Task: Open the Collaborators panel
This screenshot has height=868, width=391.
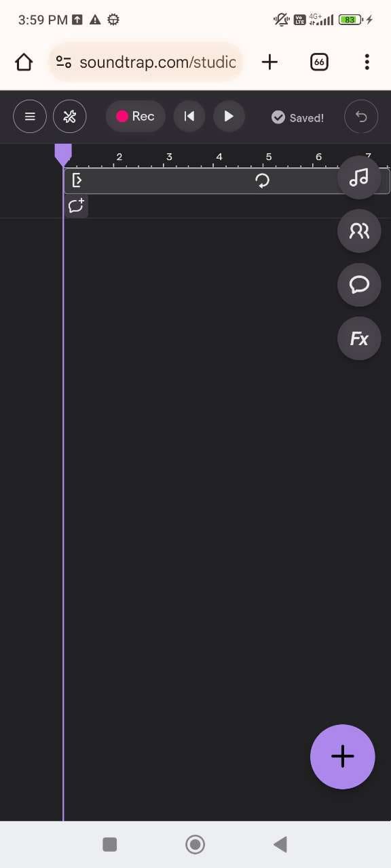Action: 359,231
